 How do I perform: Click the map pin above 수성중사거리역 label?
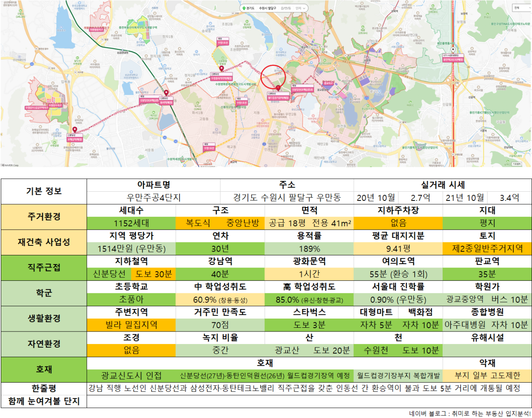(222, 69)
